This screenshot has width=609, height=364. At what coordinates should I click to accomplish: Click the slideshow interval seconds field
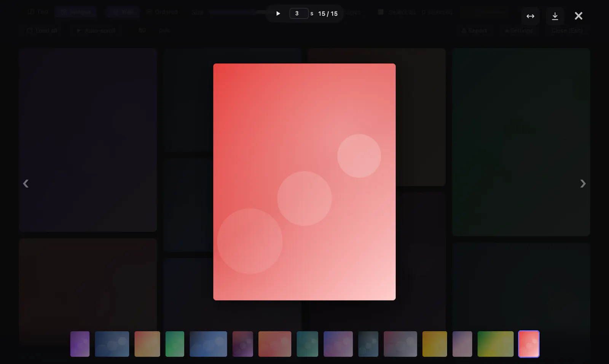(x=299, y=14)
